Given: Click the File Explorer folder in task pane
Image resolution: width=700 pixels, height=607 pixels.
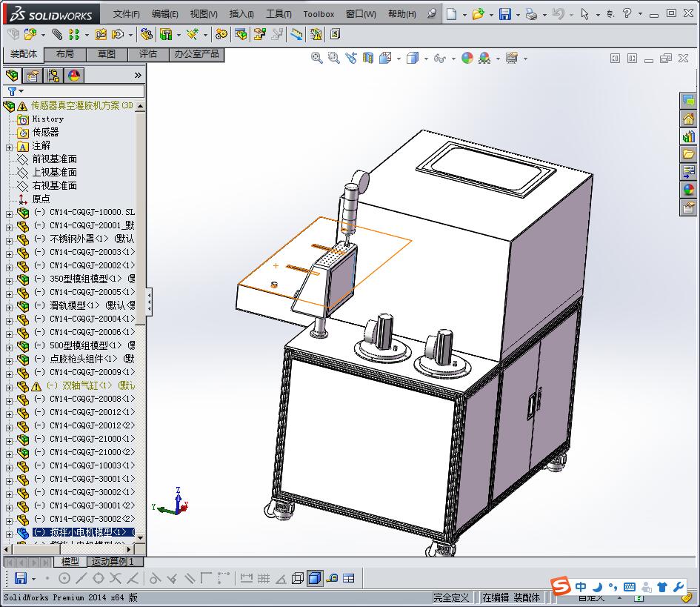Looking at the screenshot, I should 688,154.
